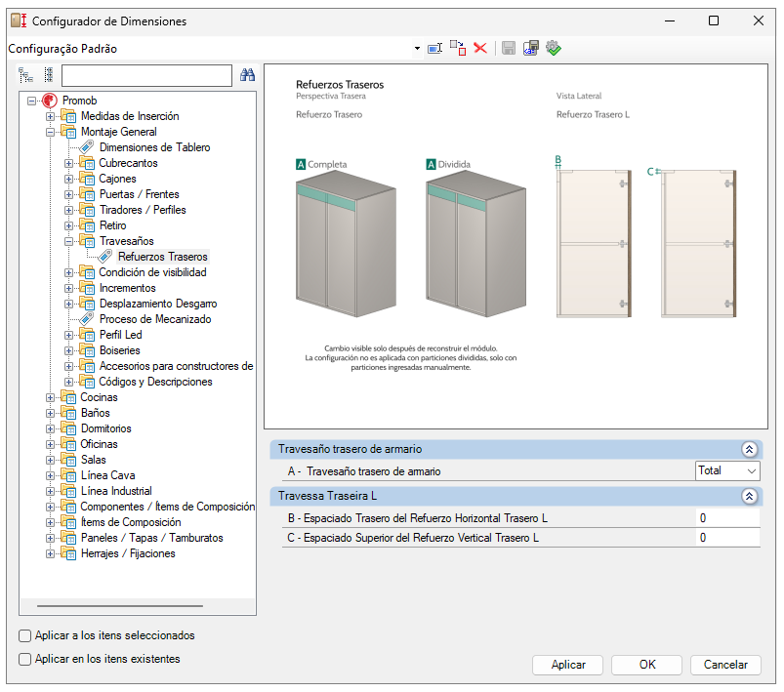Image resolution: width=784 pixels, height=692 pixels.
Task: Collapse the Travesaños tree node
Action: (x=68, y=241)
